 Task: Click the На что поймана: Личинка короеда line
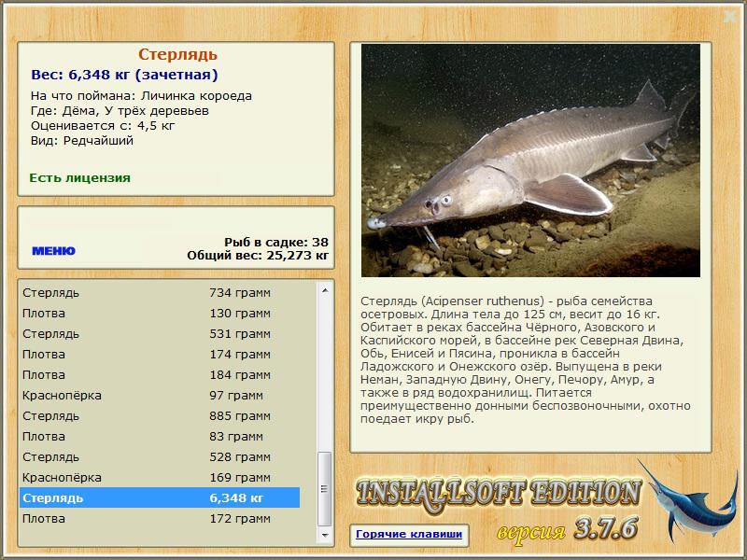141,96
